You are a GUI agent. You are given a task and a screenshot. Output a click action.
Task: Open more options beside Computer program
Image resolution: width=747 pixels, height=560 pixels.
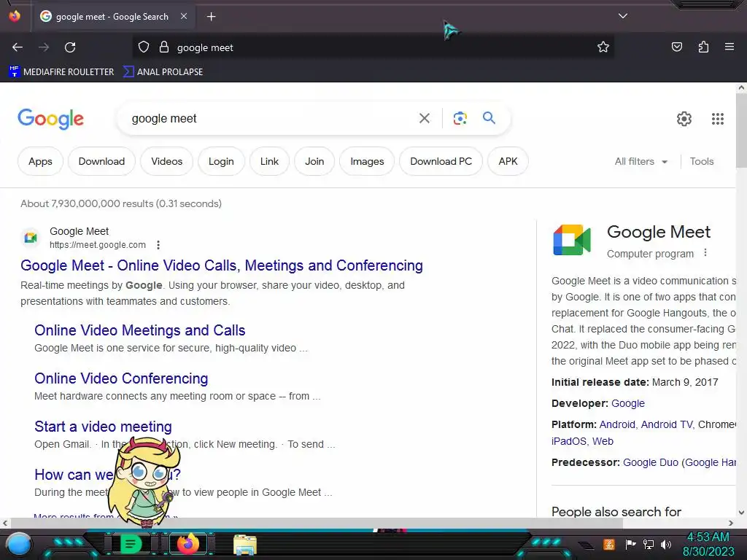point(705,253)
